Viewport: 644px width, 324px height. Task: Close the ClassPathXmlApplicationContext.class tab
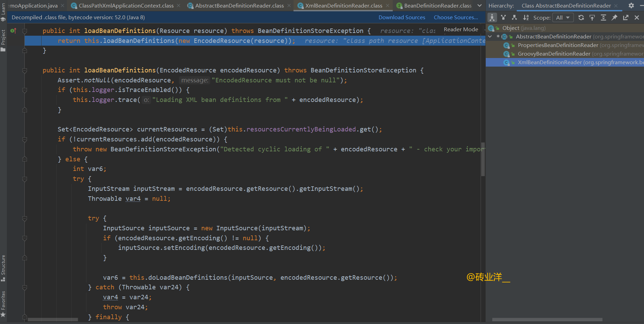click(179, 6)
